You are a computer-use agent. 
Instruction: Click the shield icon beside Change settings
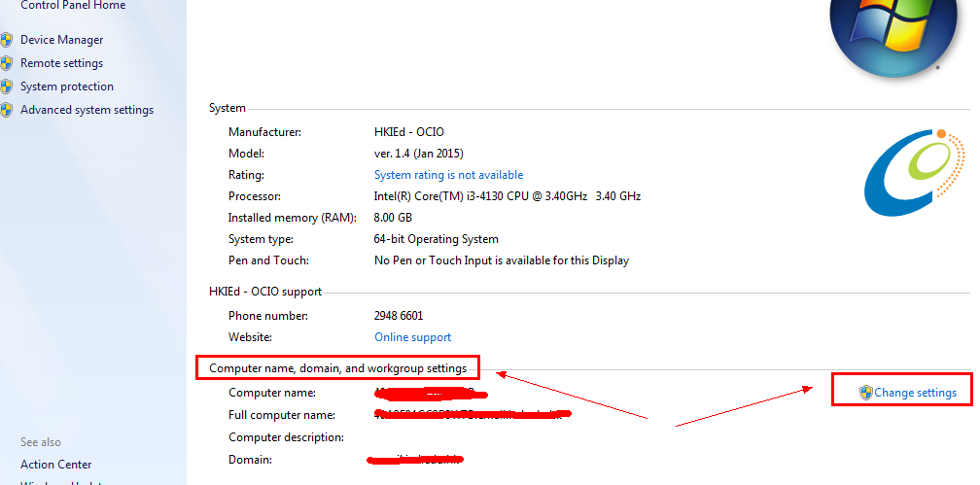point(865,393)
